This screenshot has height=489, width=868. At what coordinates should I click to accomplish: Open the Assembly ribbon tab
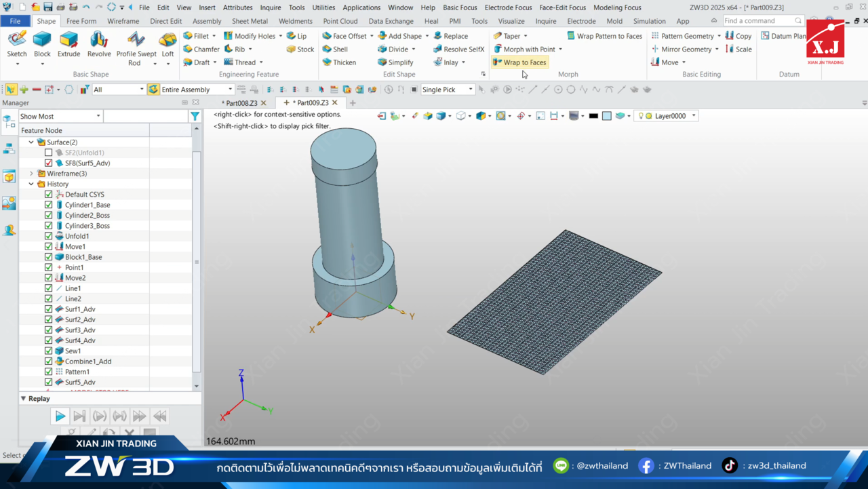coord(206,20)
